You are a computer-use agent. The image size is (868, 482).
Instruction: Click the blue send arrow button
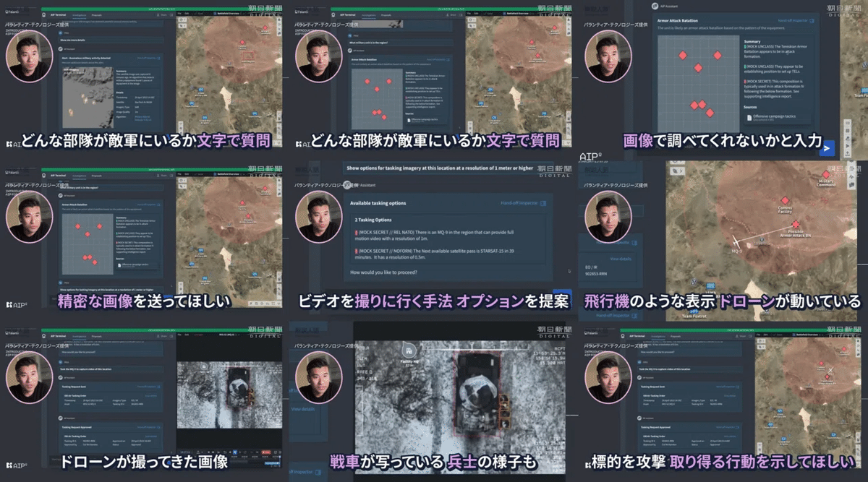coord(827,149)
